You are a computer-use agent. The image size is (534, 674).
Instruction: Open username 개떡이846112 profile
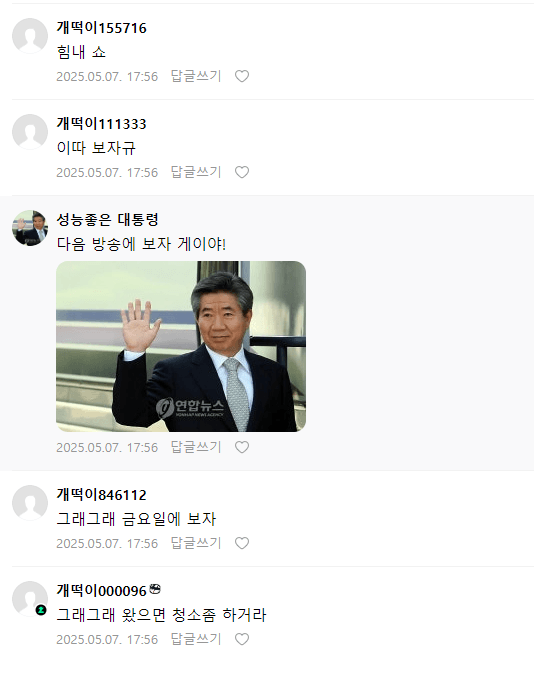[x=101, y=495]
